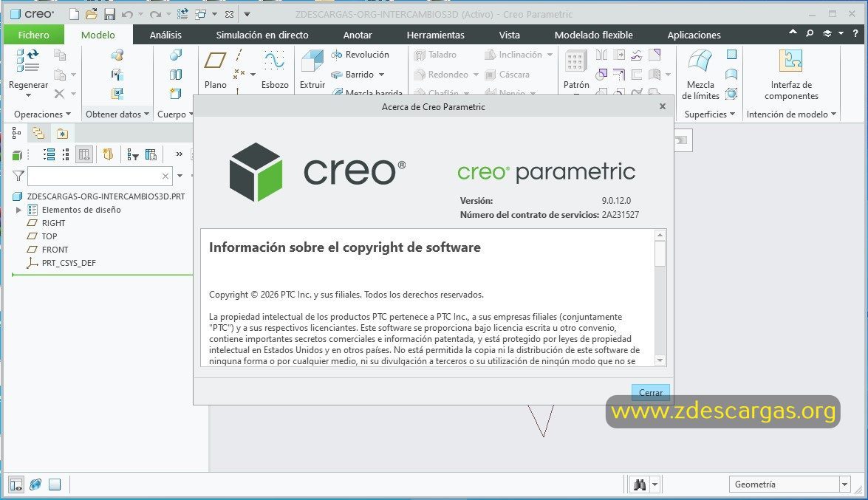
Task: Expand the Elementos de diseño tree node
Action: 18,210
